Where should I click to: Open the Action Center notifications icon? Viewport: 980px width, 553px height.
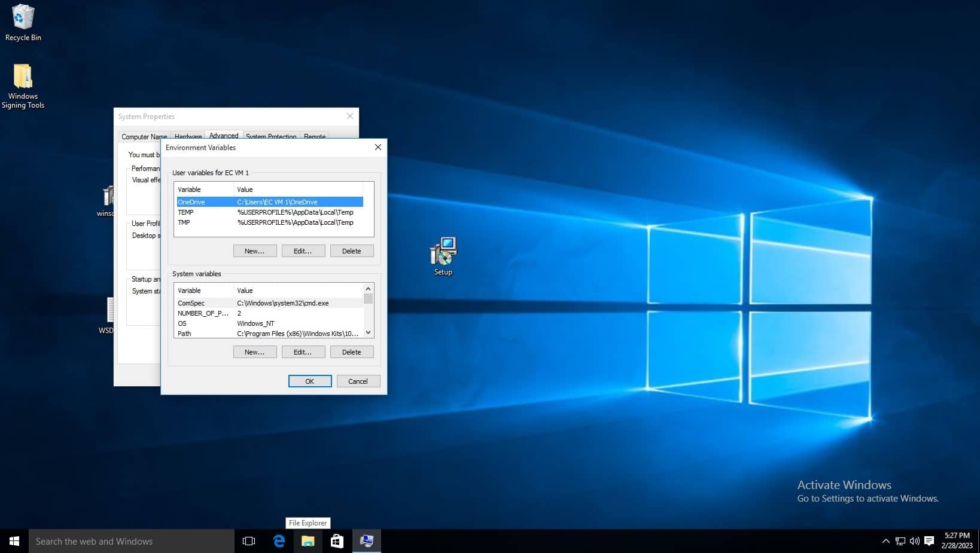[929, 541]
